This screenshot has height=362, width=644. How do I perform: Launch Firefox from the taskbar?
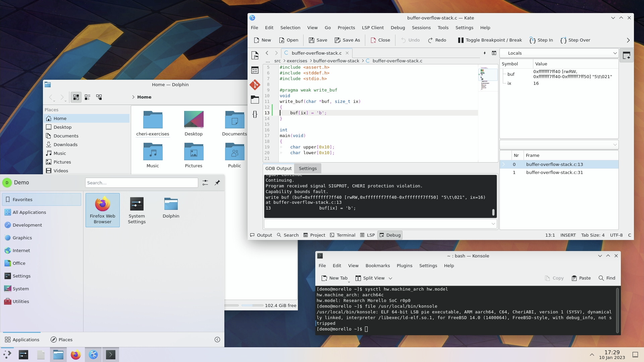click(76, 355)
